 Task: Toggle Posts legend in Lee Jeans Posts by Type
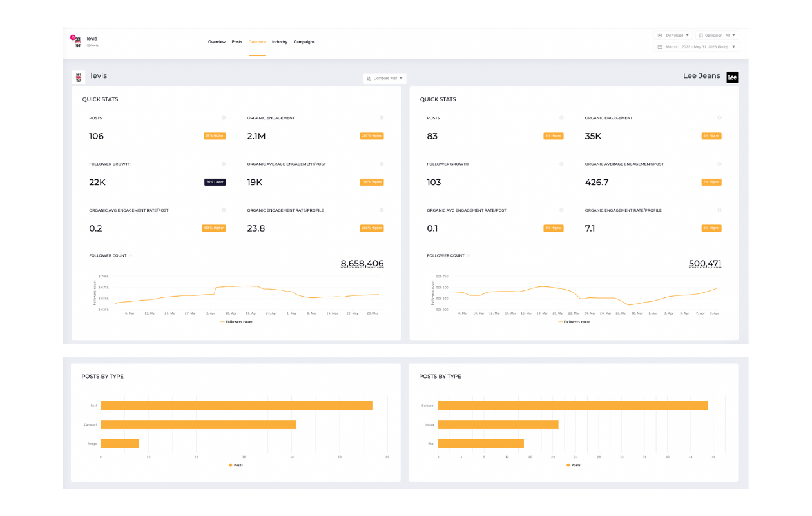pyautogui.click(x=574, y=465)
